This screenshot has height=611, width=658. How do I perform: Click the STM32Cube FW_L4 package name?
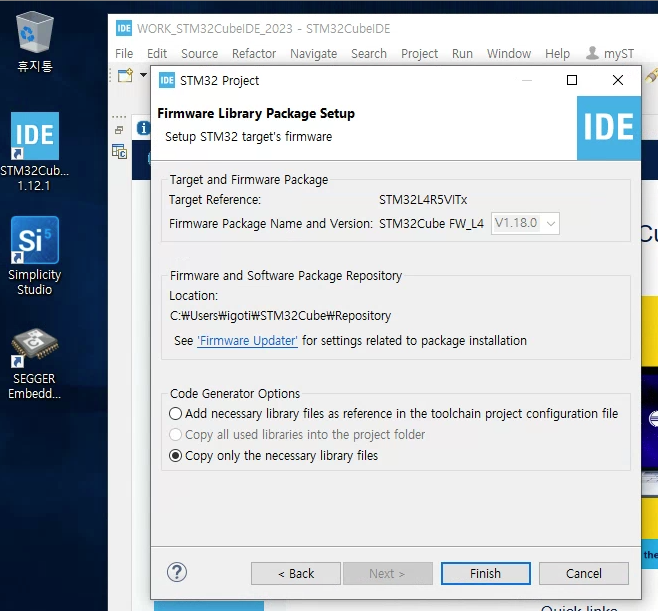(431, 224)
